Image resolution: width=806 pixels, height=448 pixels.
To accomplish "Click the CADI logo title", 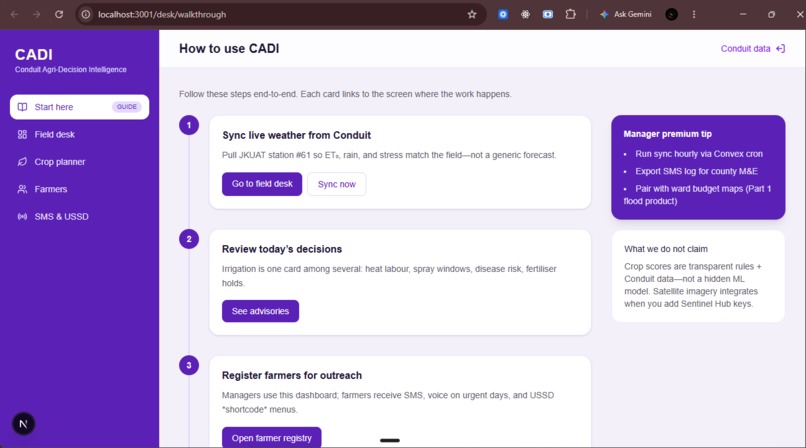I will 33,54.
